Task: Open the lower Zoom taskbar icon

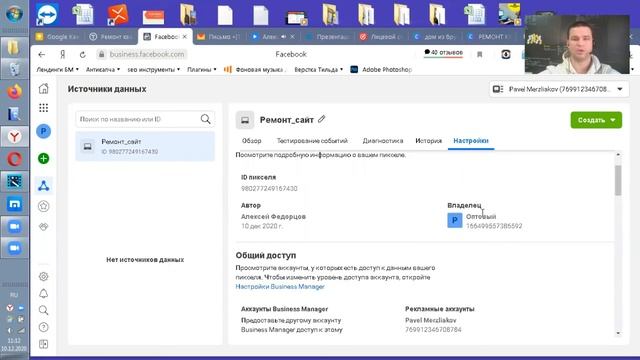Action: [x=14, y=248]
